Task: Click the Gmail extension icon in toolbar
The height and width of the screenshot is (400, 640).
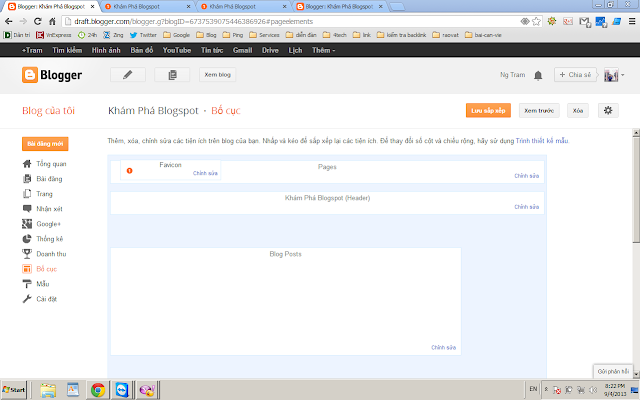Action: (584, 21)
